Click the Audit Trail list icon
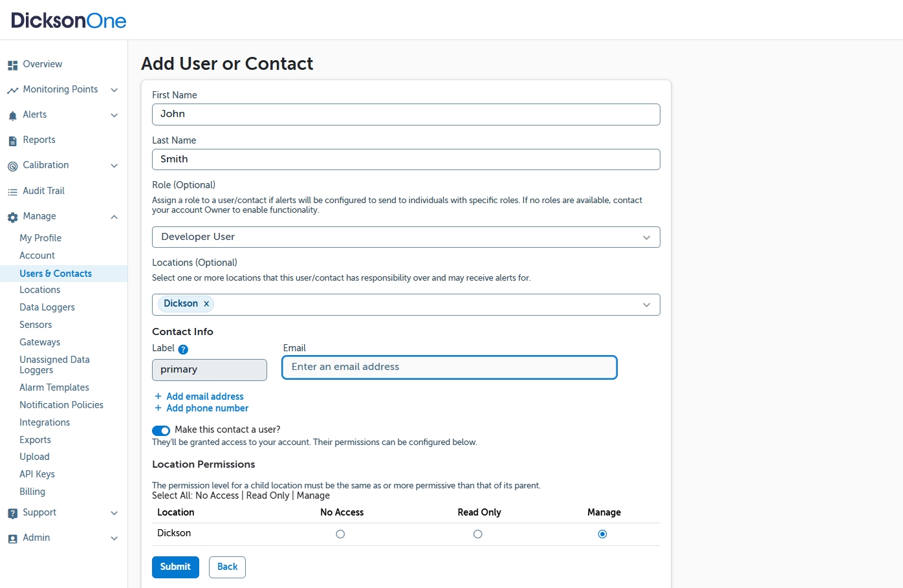 click(x=12, y=192)
